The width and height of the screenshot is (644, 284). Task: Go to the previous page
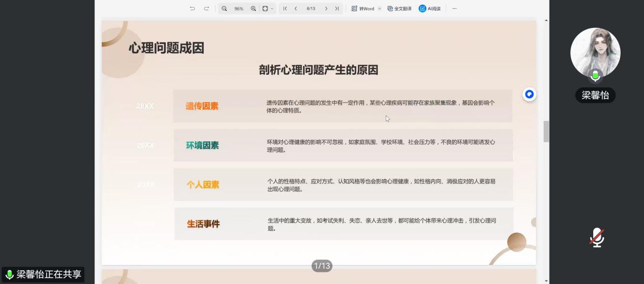(x=296, y=9)
